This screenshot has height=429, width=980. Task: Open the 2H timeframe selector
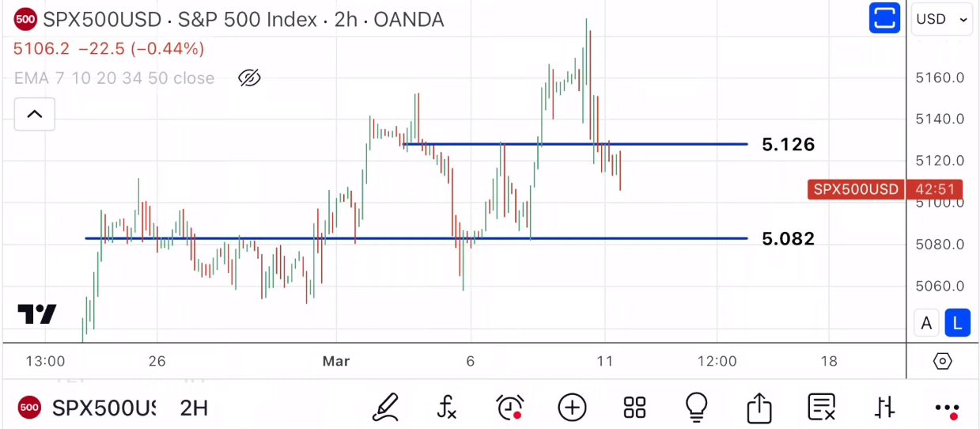click(194, 408)
